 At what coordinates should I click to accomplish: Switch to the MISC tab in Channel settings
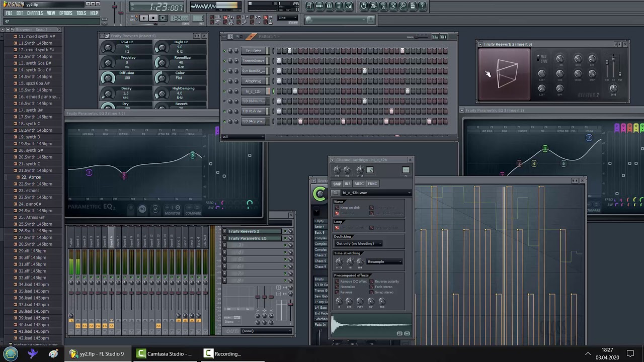359,184
